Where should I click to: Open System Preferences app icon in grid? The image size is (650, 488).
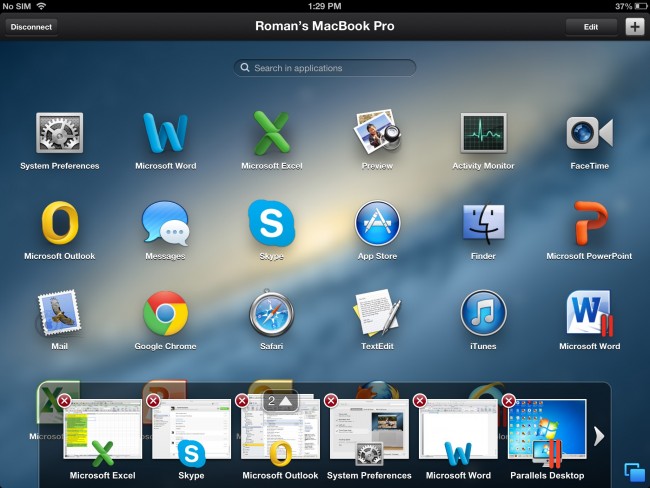point(59,133)
